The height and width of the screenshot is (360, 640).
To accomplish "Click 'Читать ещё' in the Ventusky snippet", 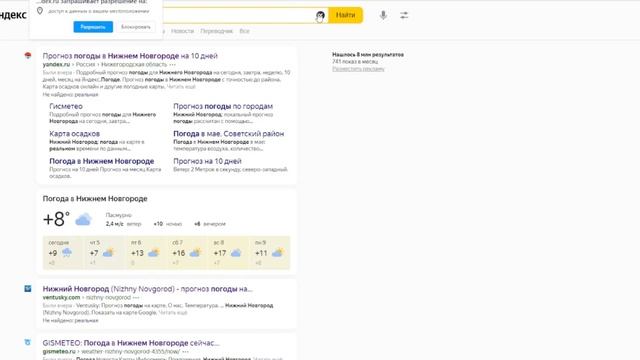I will point(173,313).
